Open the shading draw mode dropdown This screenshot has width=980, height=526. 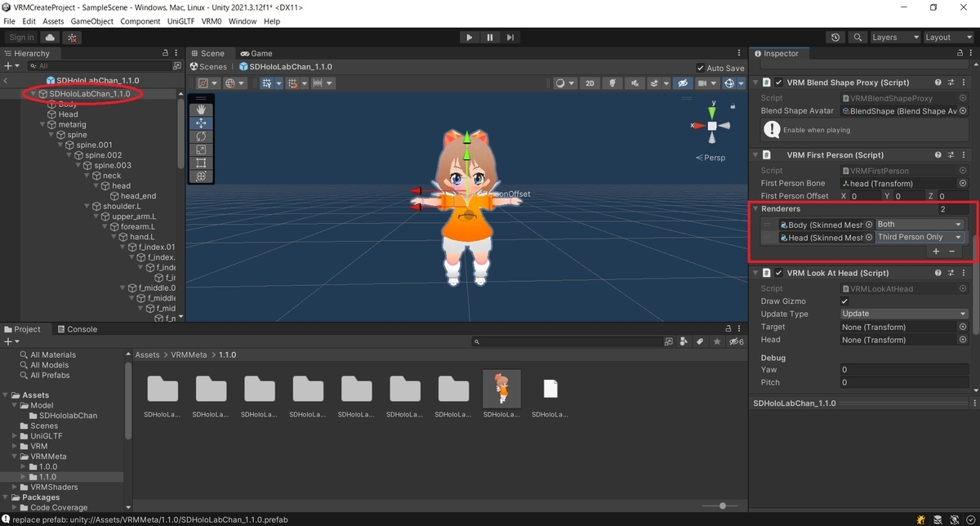coord(563,83)
